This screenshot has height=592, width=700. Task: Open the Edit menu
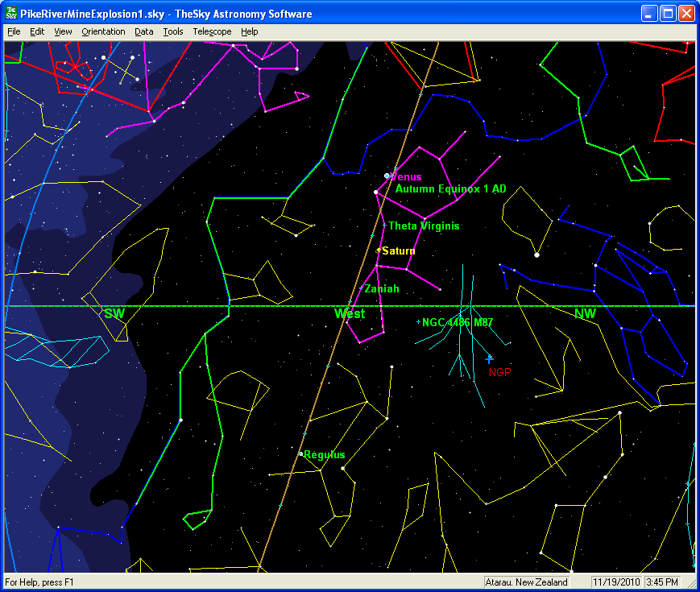coord(37,31)
